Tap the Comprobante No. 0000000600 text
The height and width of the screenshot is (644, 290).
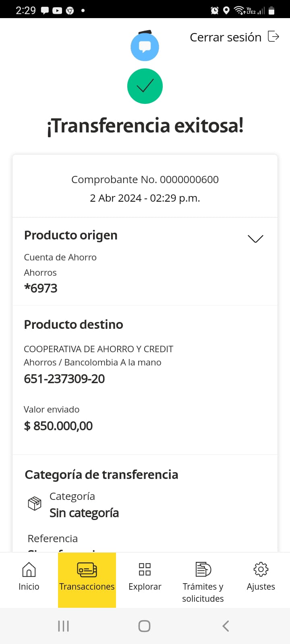point(145,180)
